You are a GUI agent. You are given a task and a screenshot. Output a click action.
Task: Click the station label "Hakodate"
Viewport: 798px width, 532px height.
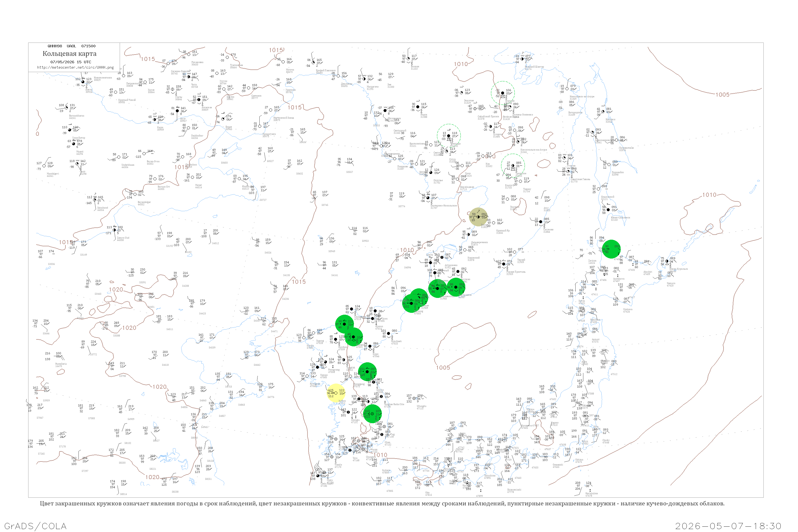click(x=595, y=320)
